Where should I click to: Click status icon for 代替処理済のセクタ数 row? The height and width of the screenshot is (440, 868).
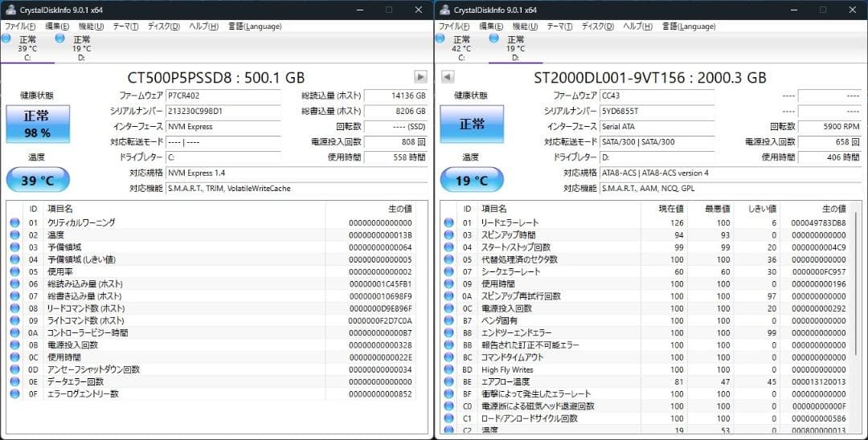tap(449, 259)
